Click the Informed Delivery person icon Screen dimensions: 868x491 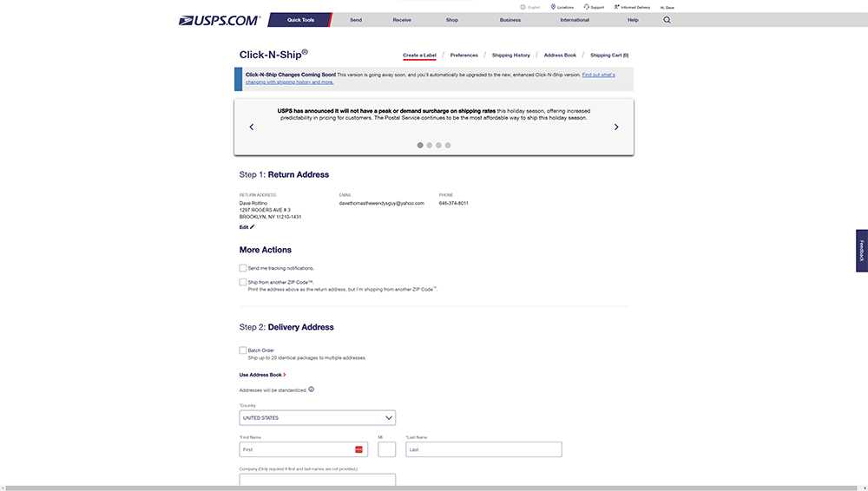(616, 7)
